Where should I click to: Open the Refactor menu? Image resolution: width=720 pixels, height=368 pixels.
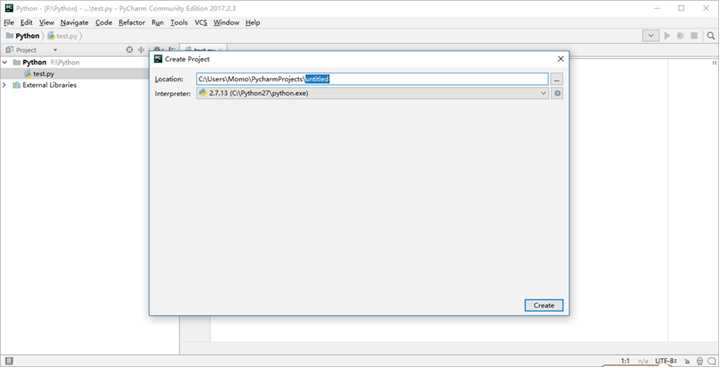click(x=132, y=23)
